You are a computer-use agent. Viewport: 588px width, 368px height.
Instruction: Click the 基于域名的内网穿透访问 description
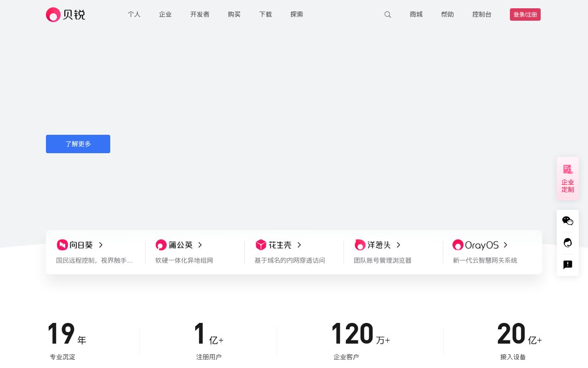tap(290, 260)
